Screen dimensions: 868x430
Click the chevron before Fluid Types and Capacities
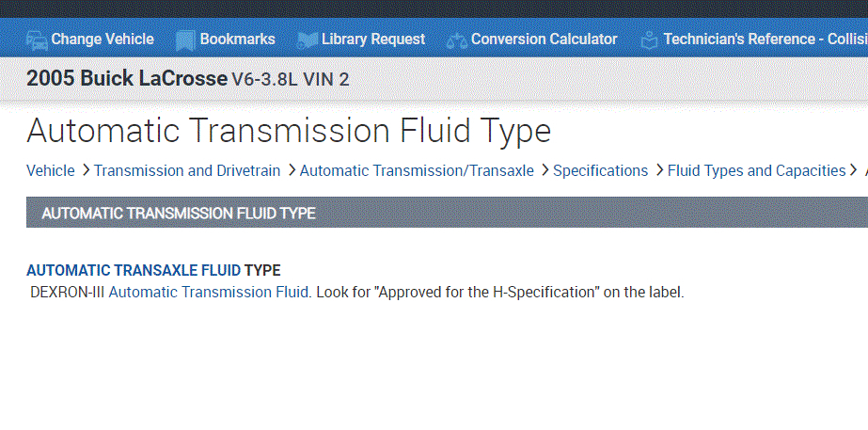(x=658, y=170)
